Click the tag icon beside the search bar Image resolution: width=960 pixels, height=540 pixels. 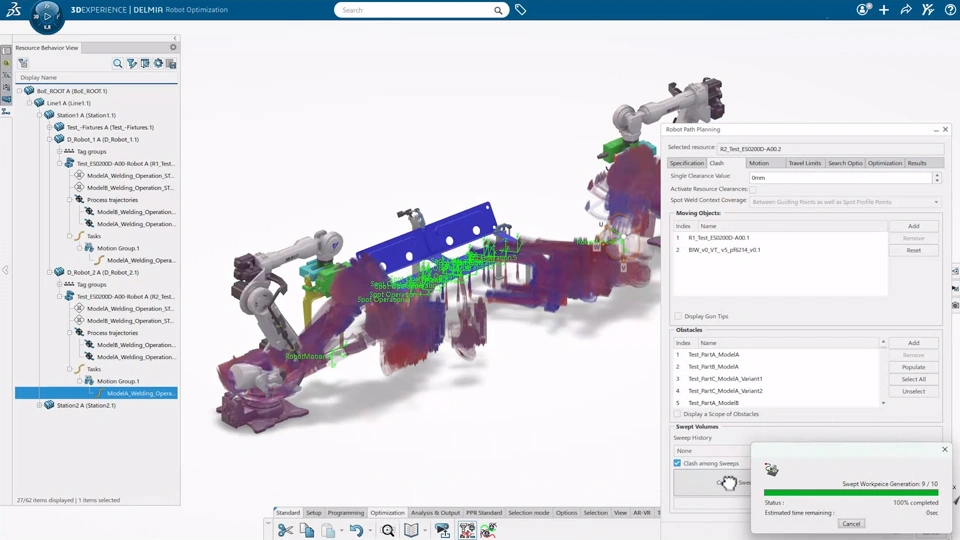click(520, 10)
